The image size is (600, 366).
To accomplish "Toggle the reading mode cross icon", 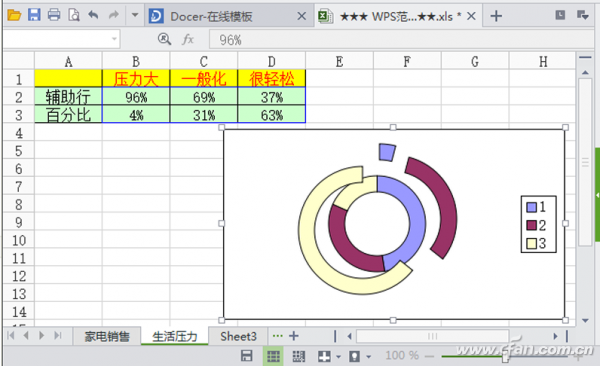I will 324,356.
